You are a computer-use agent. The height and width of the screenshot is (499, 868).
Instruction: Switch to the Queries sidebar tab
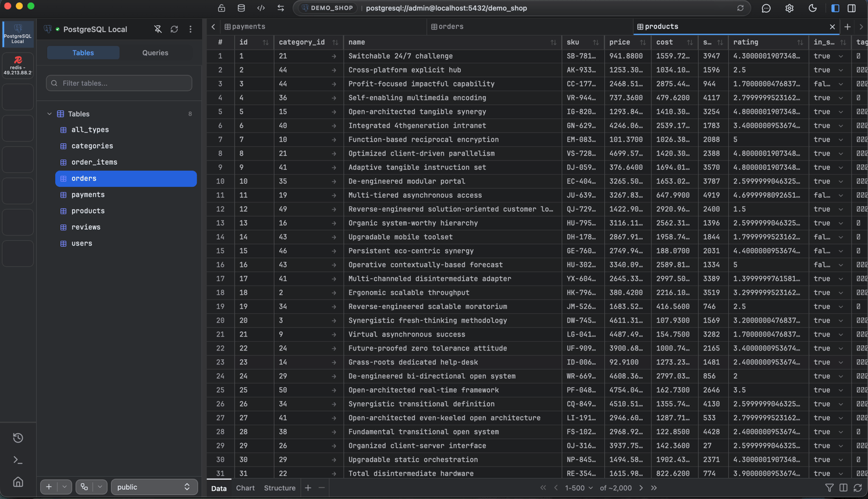tap(155, 53)
